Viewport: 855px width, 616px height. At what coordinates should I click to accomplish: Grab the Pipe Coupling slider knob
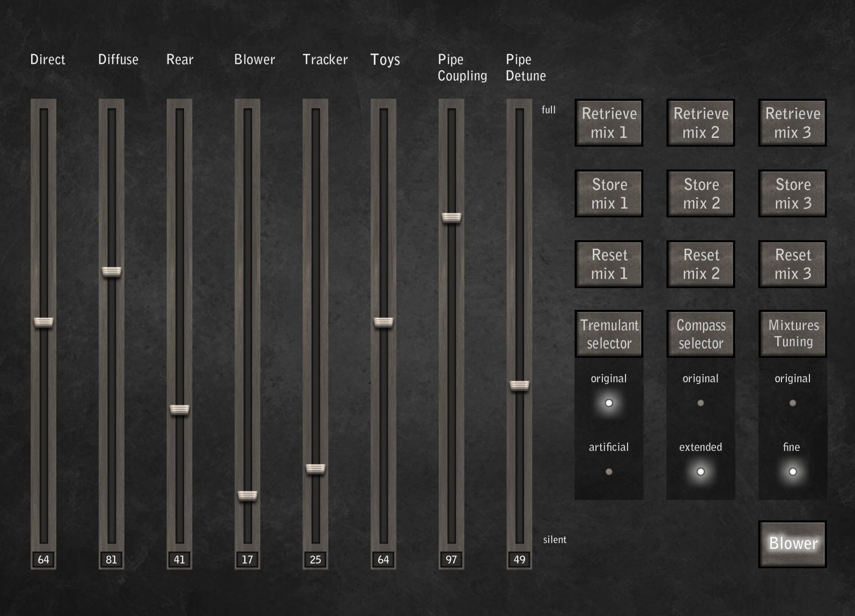click(452, 217)
